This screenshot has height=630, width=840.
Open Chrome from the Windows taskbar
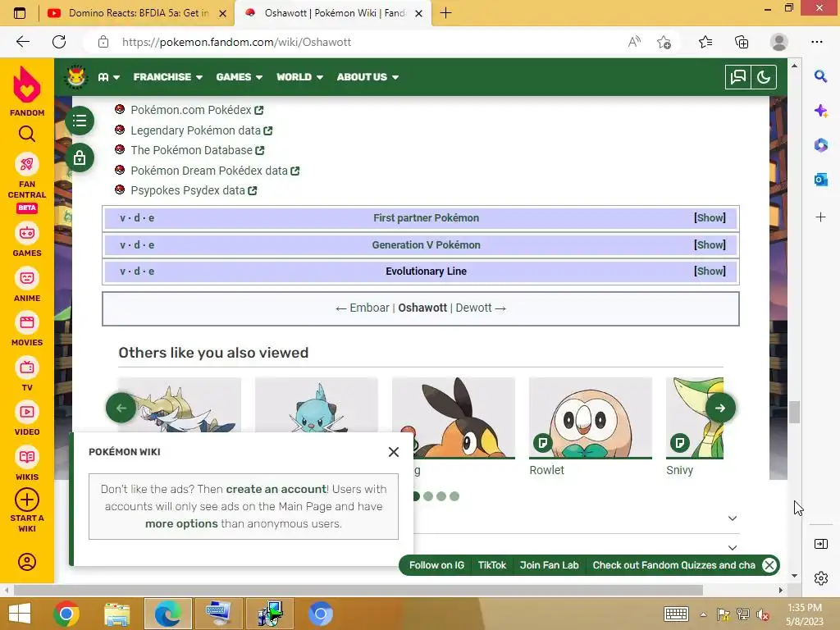[x=66, y=614]
